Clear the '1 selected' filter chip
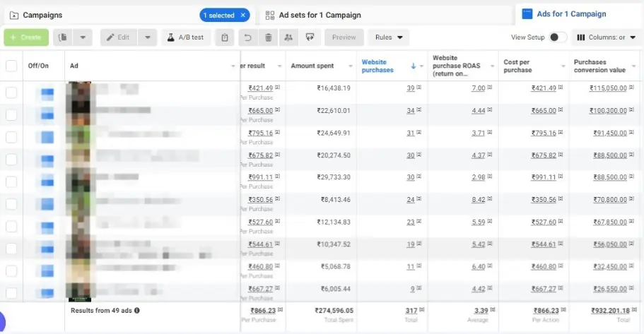Screen dimensions: 644x334 (243, 15)
